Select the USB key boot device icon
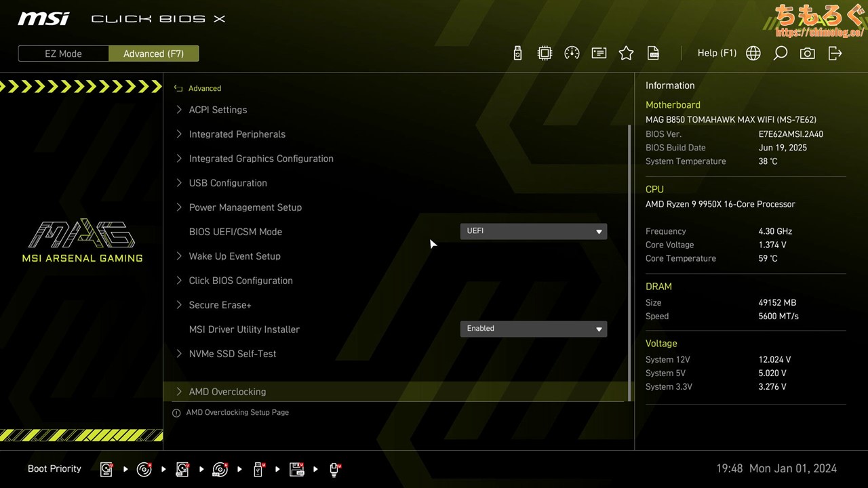This screenshot has width=868, height=488. (258, 469)
